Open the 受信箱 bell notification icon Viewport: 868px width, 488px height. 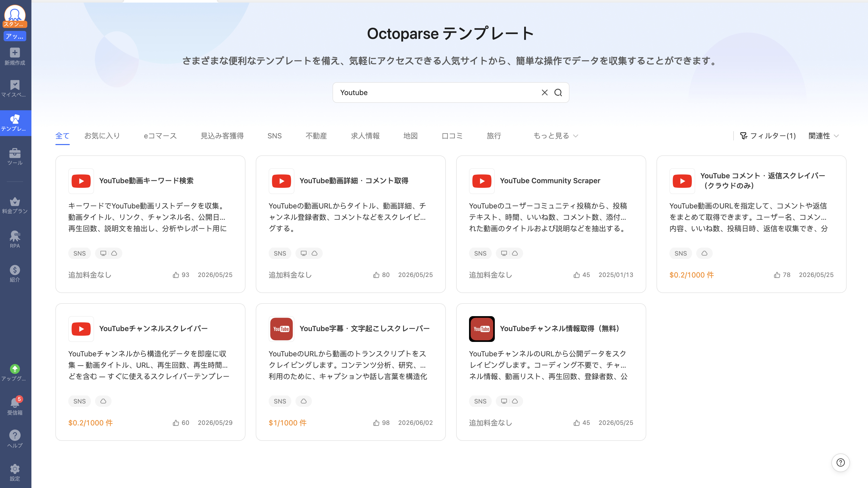pyautogui.click(x=15, y=402)
